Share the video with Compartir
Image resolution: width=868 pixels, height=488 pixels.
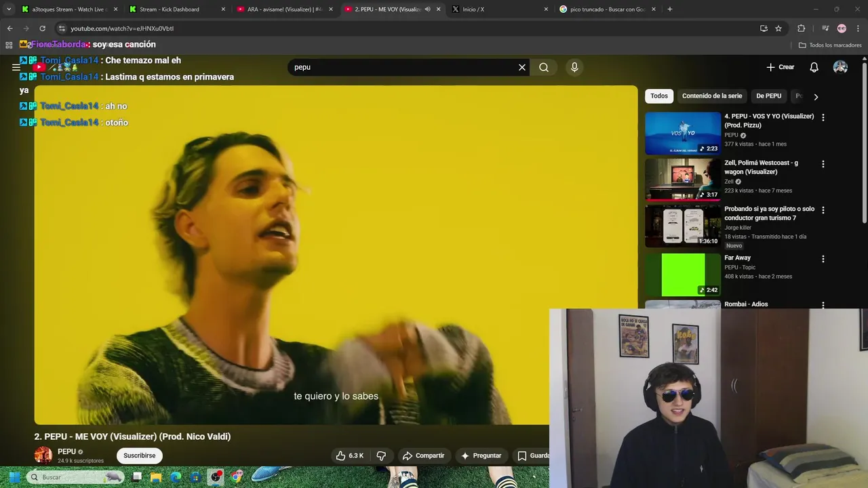point(423,455)
